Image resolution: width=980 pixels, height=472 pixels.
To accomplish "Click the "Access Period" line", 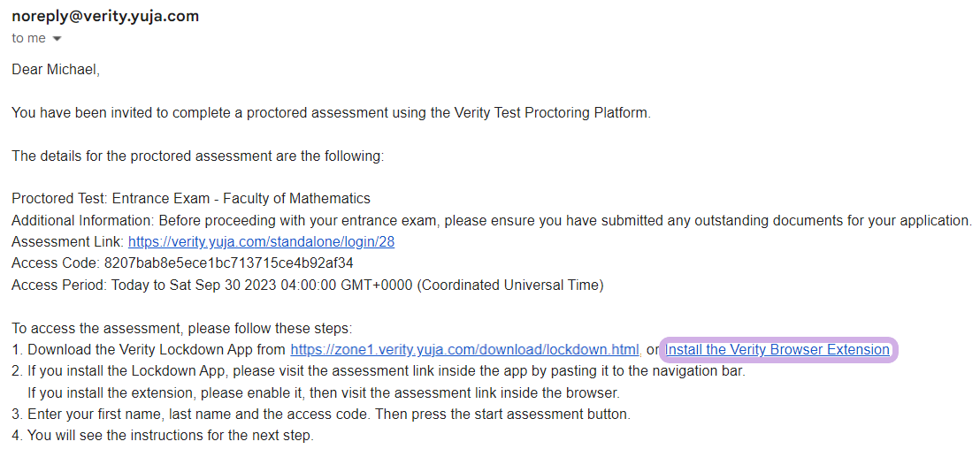I will (x=308, y=285).
